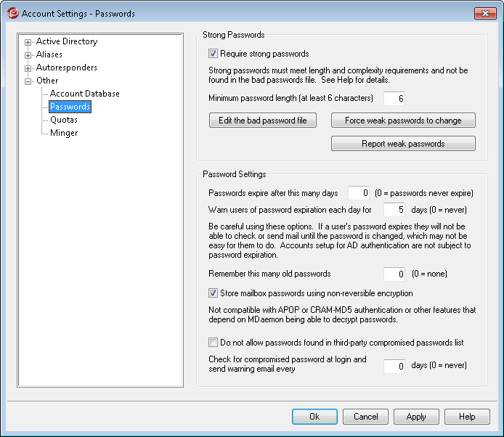Image resolution: width=504 pixels, height=437 pixels.
Task: Collapse the Other tree node
Action: (x=28, y=81)
